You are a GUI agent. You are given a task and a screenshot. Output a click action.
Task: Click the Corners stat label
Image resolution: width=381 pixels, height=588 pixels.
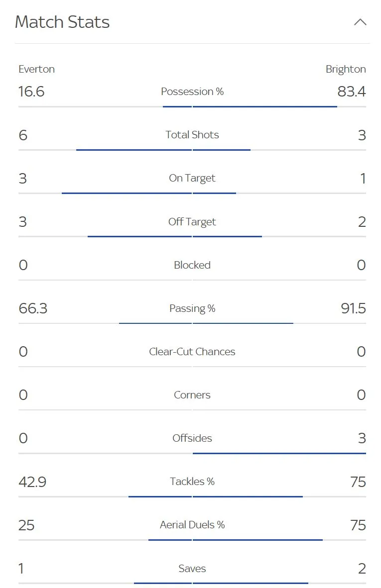pyautogui.click(x=192, y=395)
